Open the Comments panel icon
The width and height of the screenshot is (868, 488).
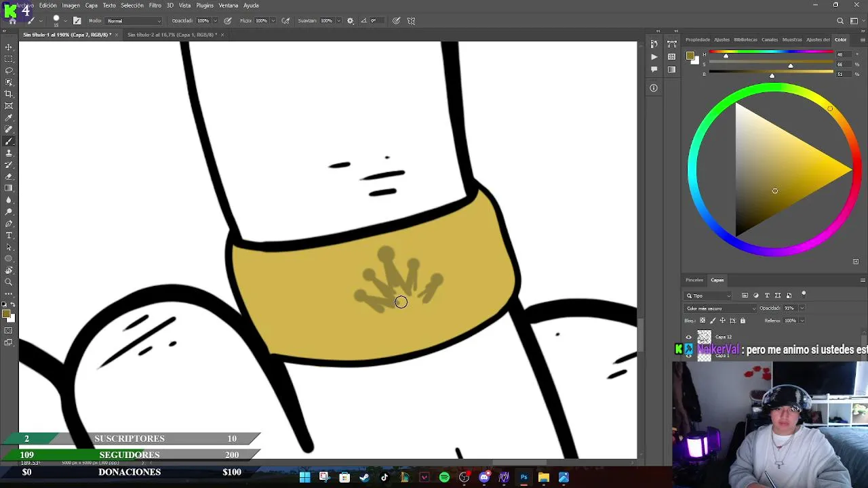click(654, 69)
